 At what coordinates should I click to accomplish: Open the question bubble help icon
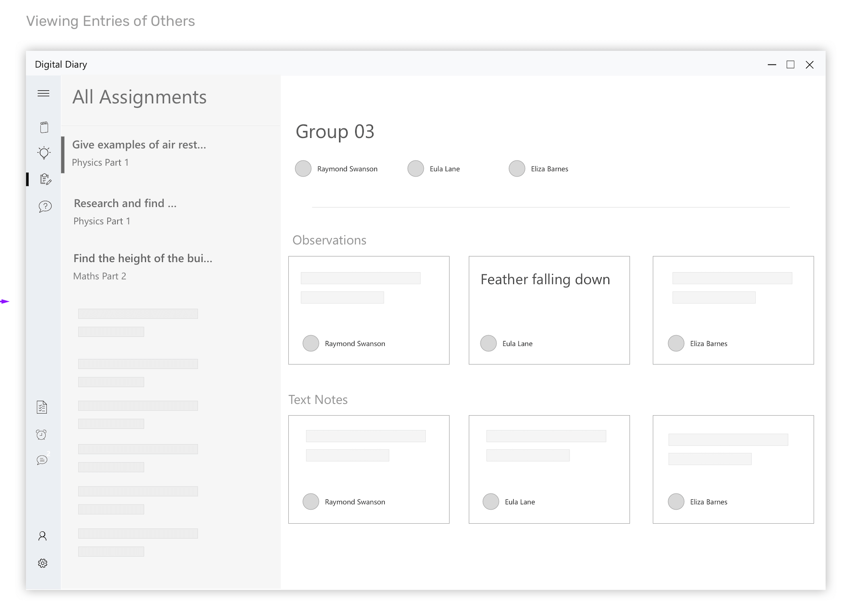[x=45, y=206]
